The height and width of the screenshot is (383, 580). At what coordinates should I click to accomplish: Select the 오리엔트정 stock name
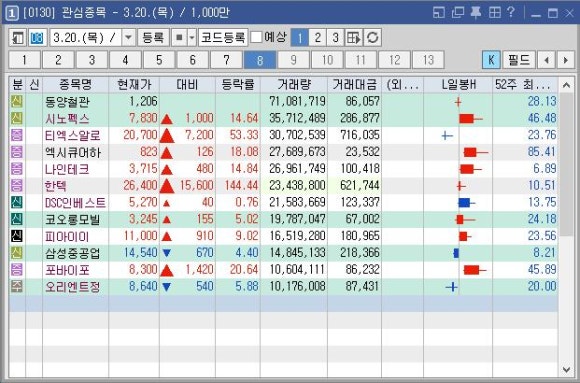(73, 287)
